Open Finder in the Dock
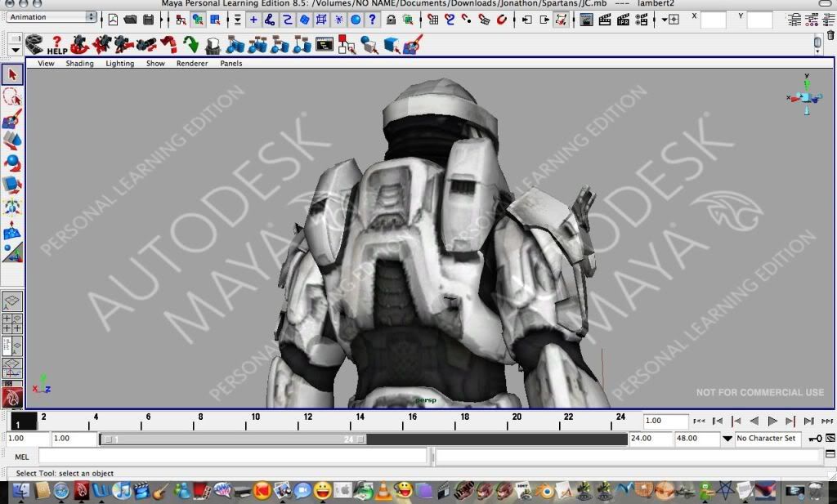The width and height of the screenshot is (837, 504). [21, 491]
